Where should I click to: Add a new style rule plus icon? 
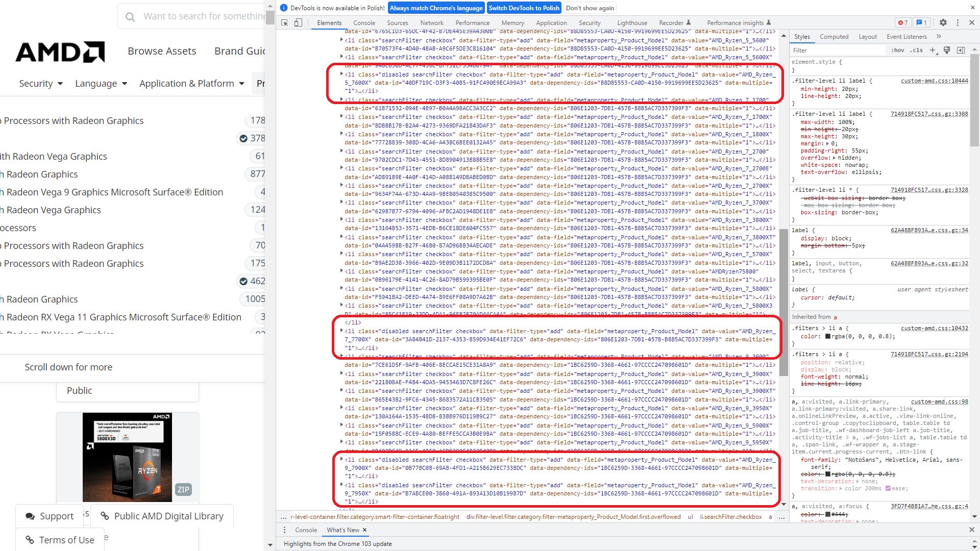(x=933, y=50)
